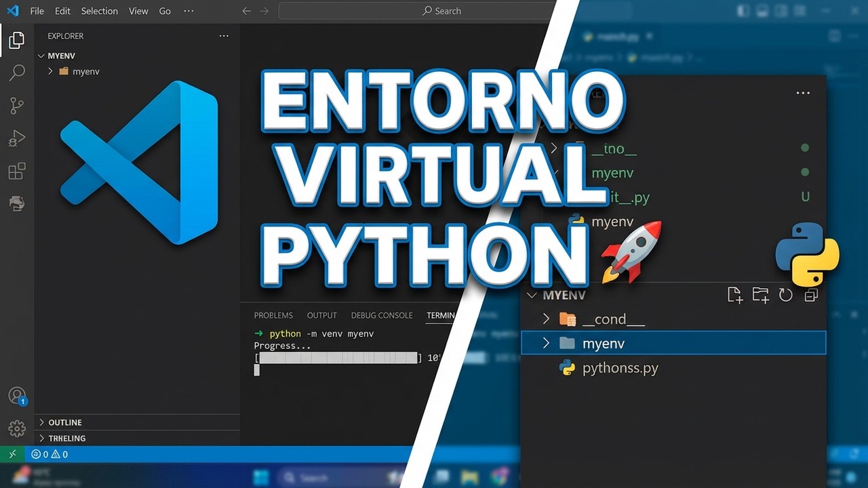Collapse the MYENV header in zoomed panel
This screenshot has height=488, width=868.
(532, 295)
